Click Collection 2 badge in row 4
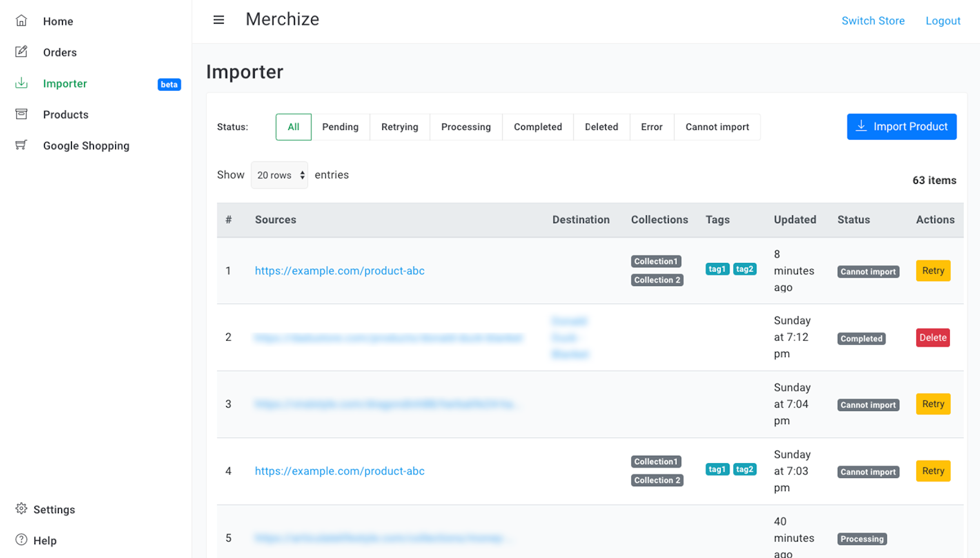The image size is (980, 558). [657, 480]
